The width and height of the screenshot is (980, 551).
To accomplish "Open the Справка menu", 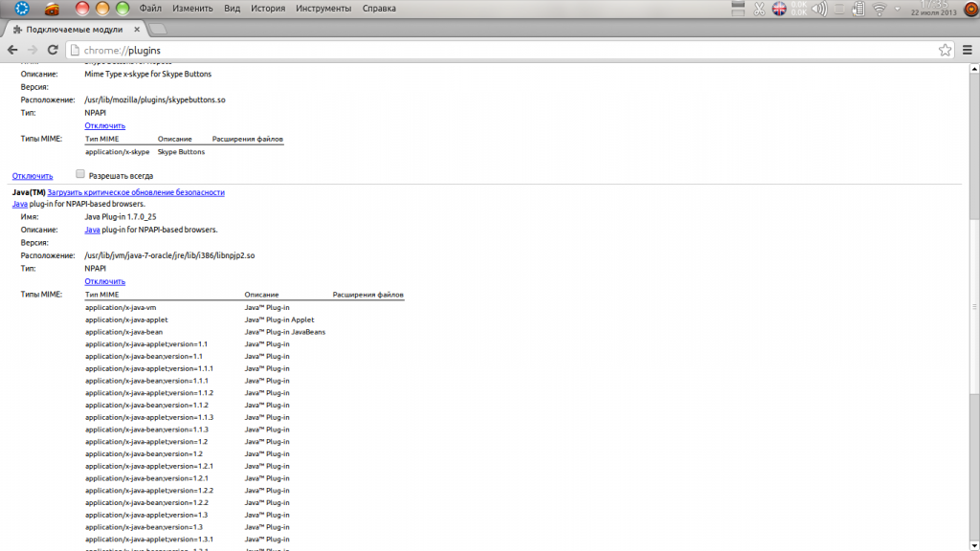I will [379, 8].
